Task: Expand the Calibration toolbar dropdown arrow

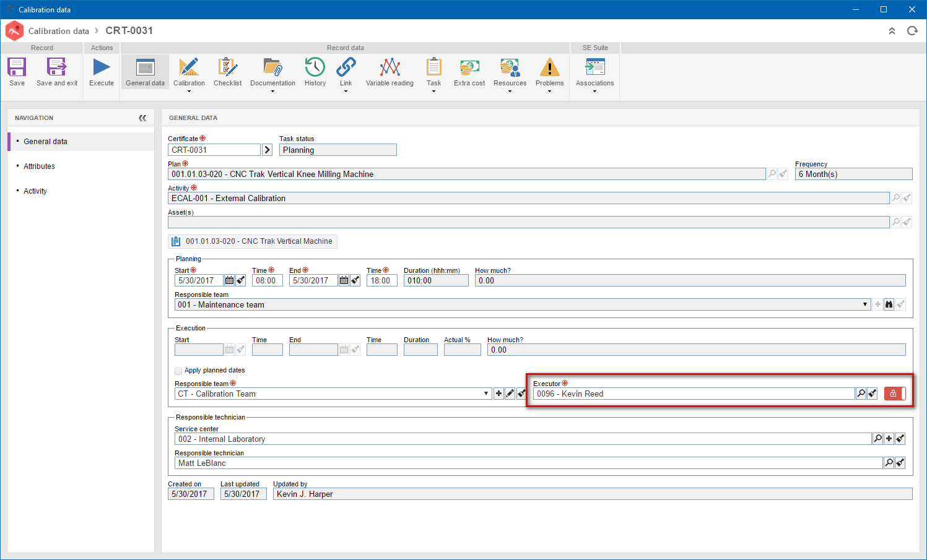Action: [x=189, y=92]
